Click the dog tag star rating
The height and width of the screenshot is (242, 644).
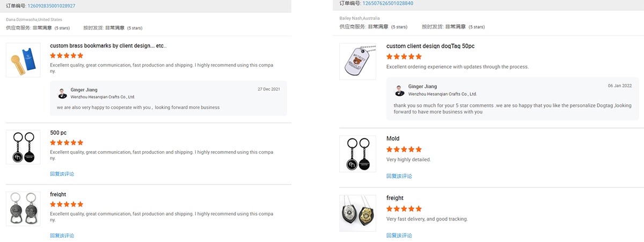pos(404,56)
